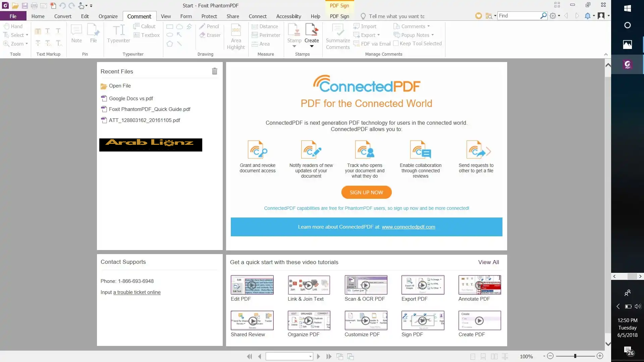Enable Keep Tool Selected checkbox
The image size is (644, 362).
point(396,44)
